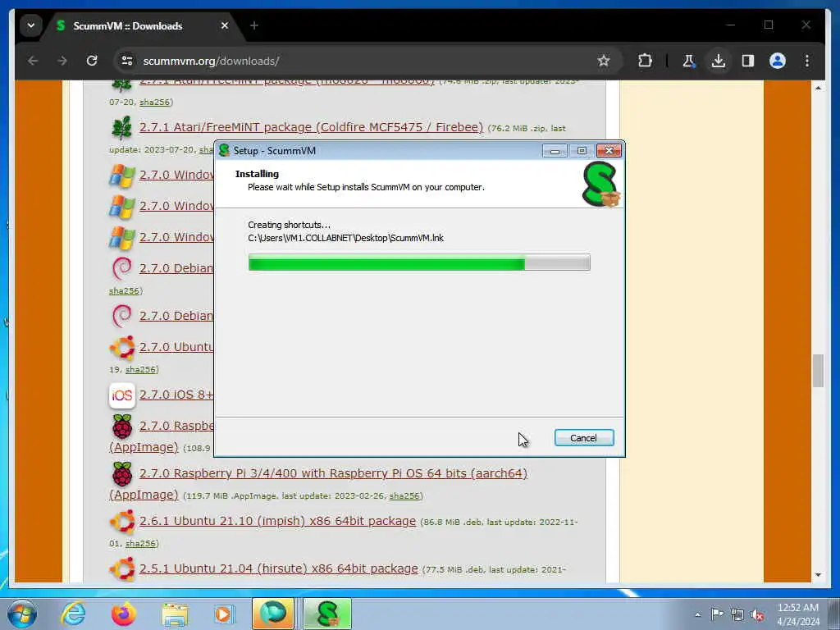Image resolution: width=840 pixels, height=630 pixels.
Task: Click the ScummVM icon in the Setup title bar
Action: point(225,151)
